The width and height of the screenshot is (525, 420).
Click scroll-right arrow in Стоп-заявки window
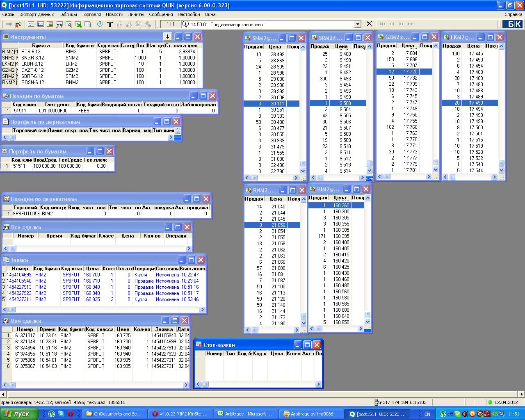(x=319, y=384)
